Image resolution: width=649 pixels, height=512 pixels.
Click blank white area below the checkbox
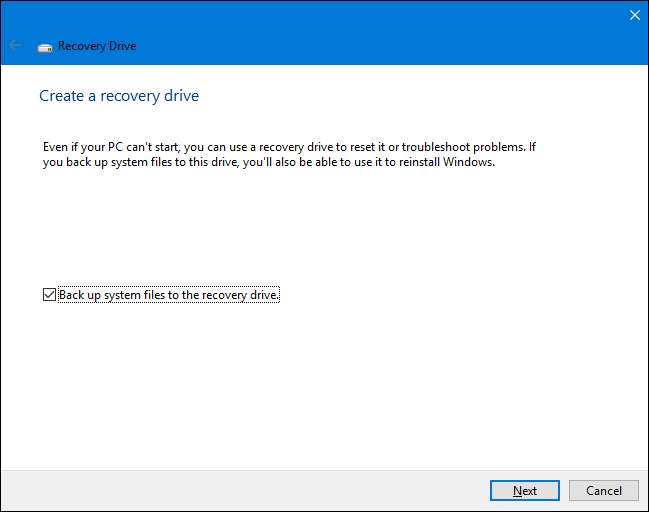[320, 390]
